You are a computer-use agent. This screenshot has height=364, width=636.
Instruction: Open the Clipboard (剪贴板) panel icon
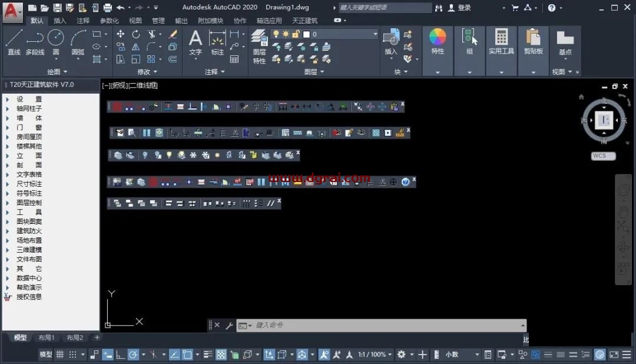click(x=533, y=41)
